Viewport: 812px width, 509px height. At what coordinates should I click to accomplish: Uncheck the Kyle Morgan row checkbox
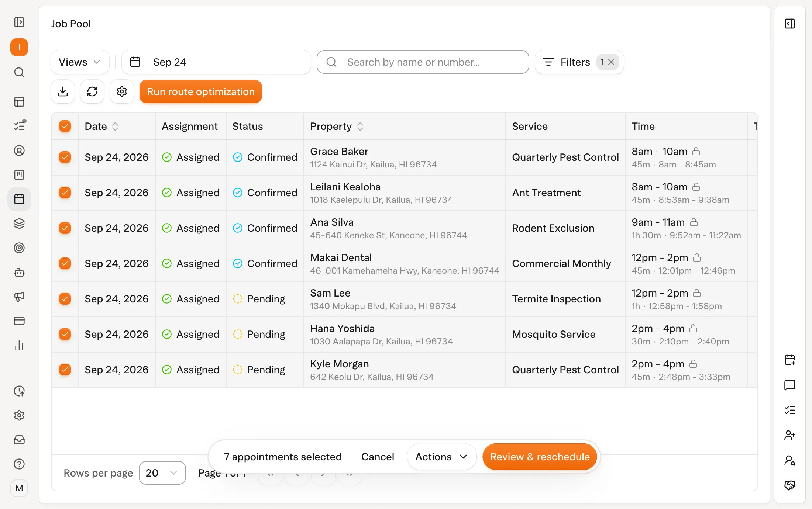pyautogui.click(x=65, y=370)
